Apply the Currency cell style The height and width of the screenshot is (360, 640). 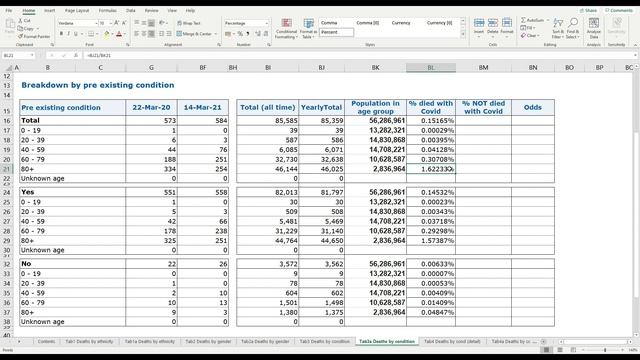click(401, 23)
